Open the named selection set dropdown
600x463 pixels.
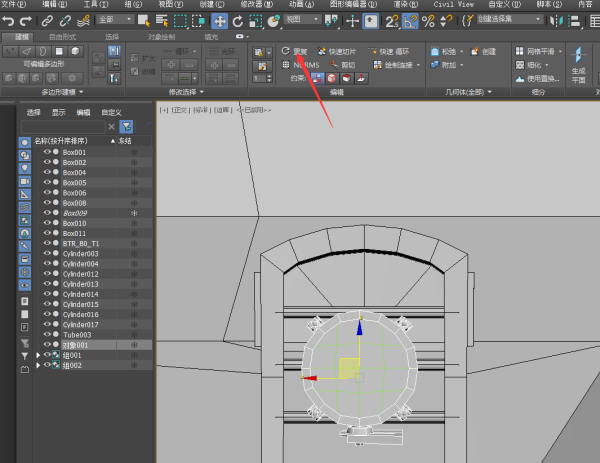(509, 19)
